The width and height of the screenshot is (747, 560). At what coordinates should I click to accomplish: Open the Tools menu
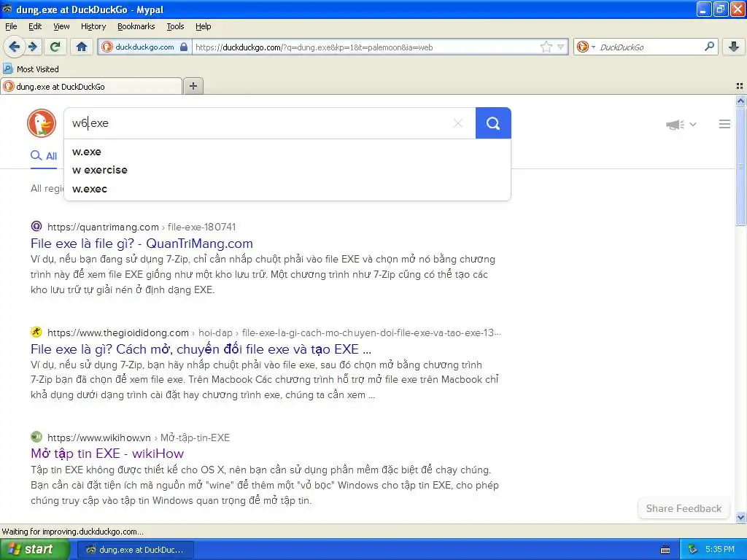coord(175,27)
